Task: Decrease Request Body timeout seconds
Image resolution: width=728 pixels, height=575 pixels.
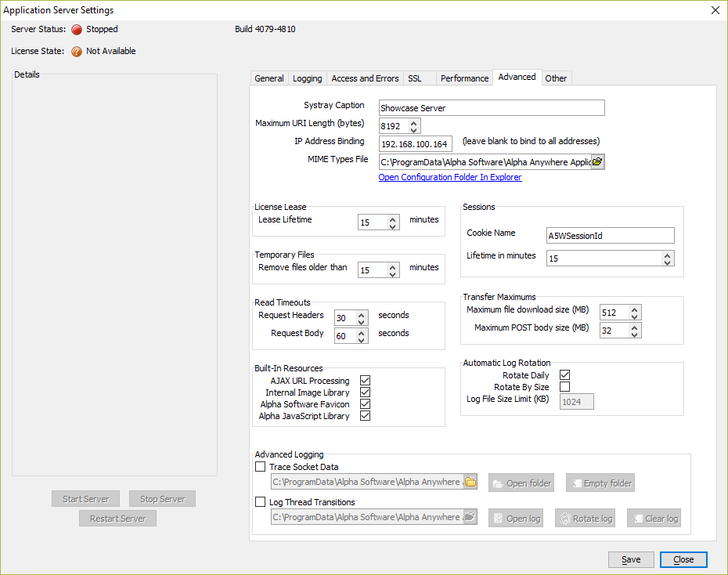Action: pyautogui.click(x=361, y=339)
